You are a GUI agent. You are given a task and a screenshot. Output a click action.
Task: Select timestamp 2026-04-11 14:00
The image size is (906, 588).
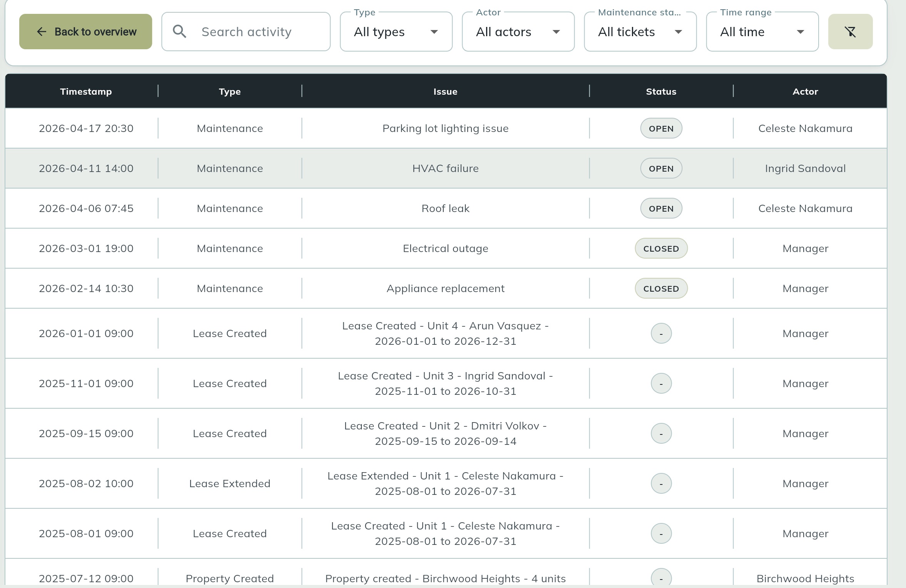86,169
